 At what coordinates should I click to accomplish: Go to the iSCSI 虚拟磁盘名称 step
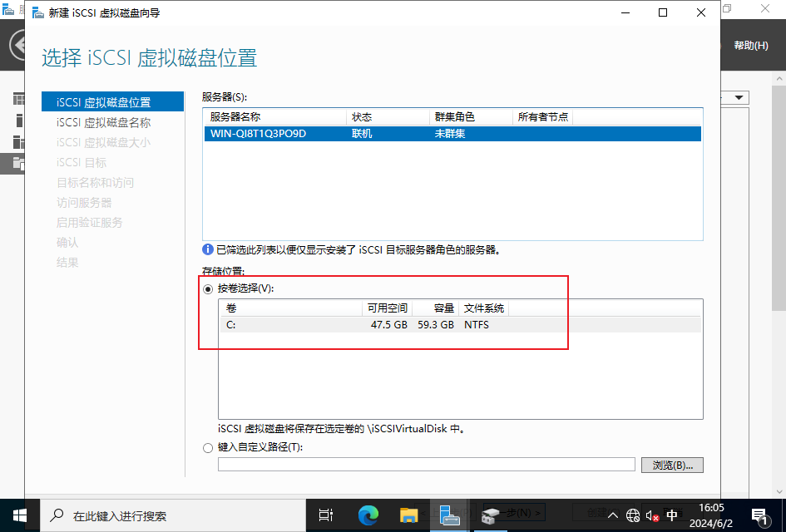tap(103, 122)
